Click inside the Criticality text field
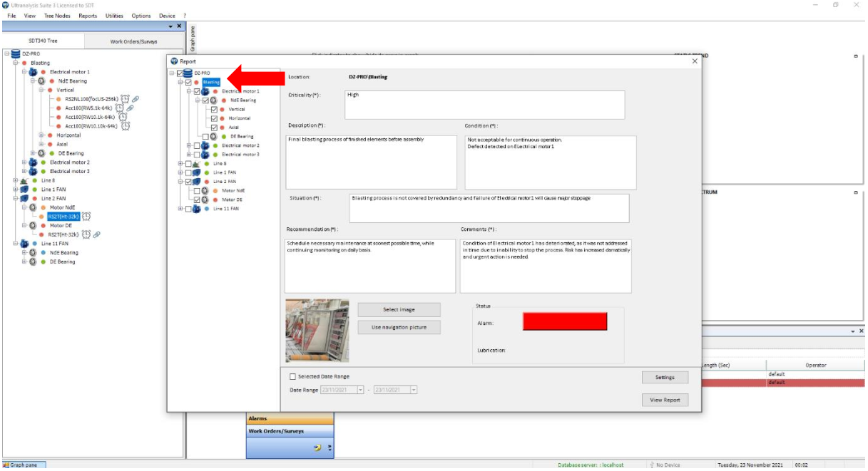868x471 pixels. [484, 105]
